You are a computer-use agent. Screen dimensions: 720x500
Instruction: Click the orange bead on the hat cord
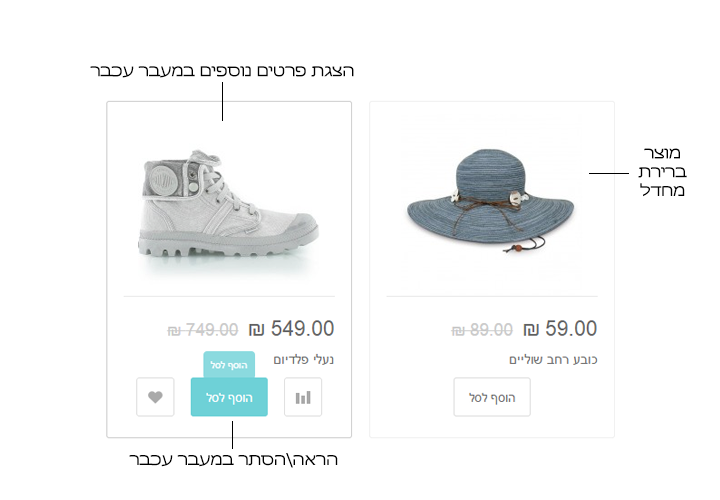coord(518,247)
